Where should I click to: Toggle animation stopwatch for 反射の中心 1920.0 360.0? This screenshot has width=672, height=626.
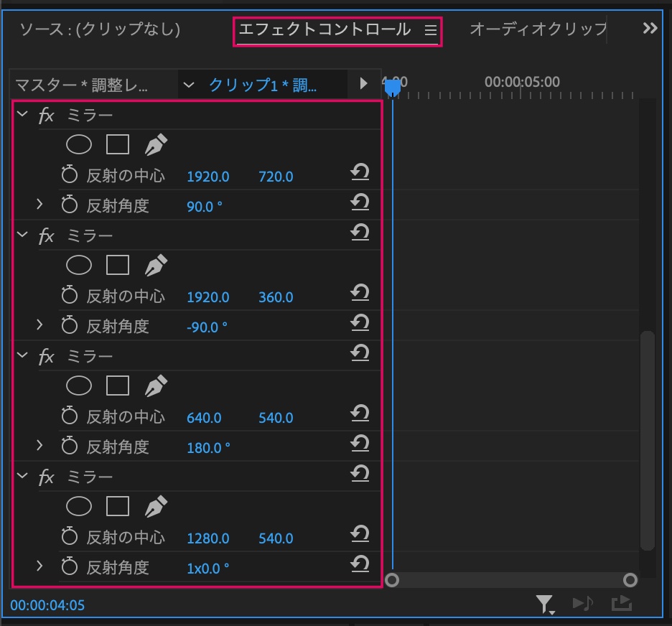click(69, 295)
